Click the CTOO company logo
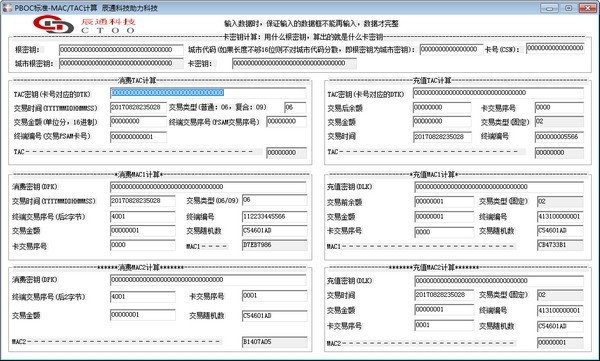This screenshot has height=361, width=600. point(84,25)
